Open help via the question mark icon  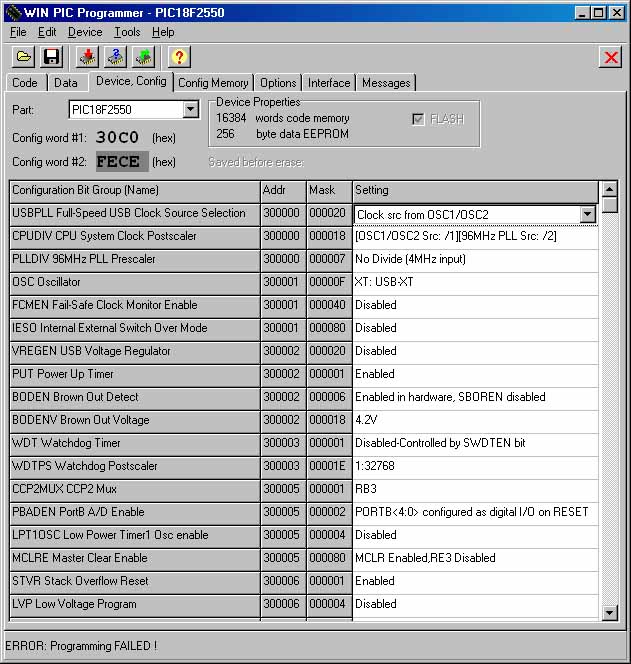pyautogui.click(x=179, y=57)
